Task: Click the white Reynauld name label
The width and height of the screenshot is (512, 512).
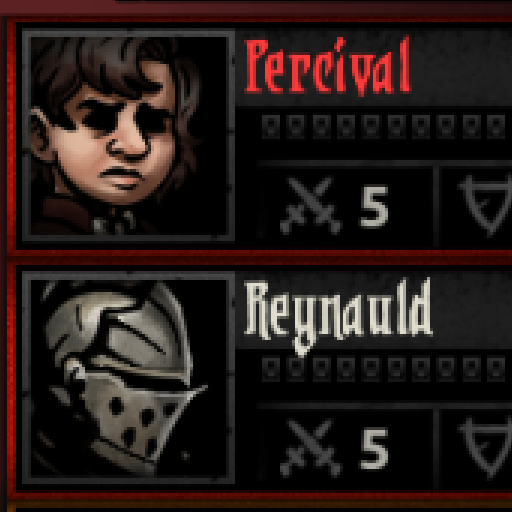Action: pyautogui.click(x=338, y=315)
